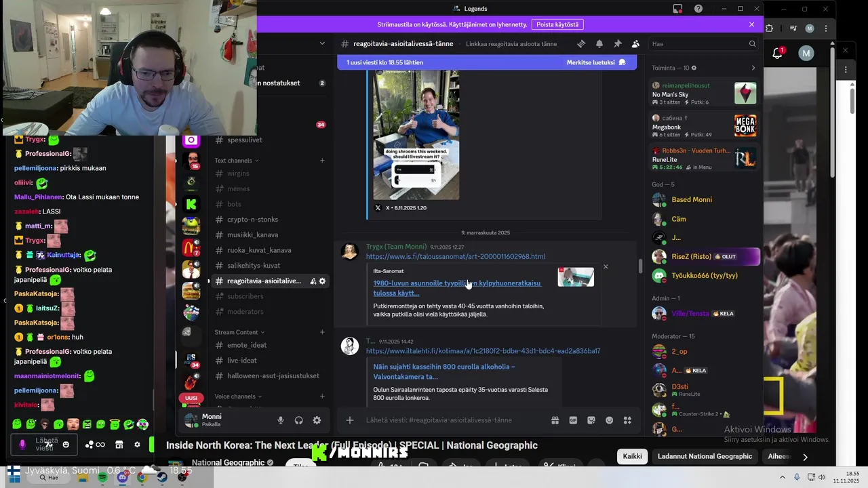Screen dimensions: 868x488
Task: Open Toiminta activity settings gear
Action: pyautogui.click(x=693, y=68)
